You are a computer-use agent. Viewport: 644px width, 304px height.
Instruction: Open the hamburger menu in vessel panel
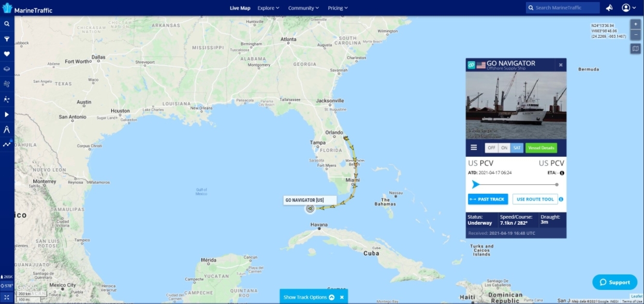[474, 148]
